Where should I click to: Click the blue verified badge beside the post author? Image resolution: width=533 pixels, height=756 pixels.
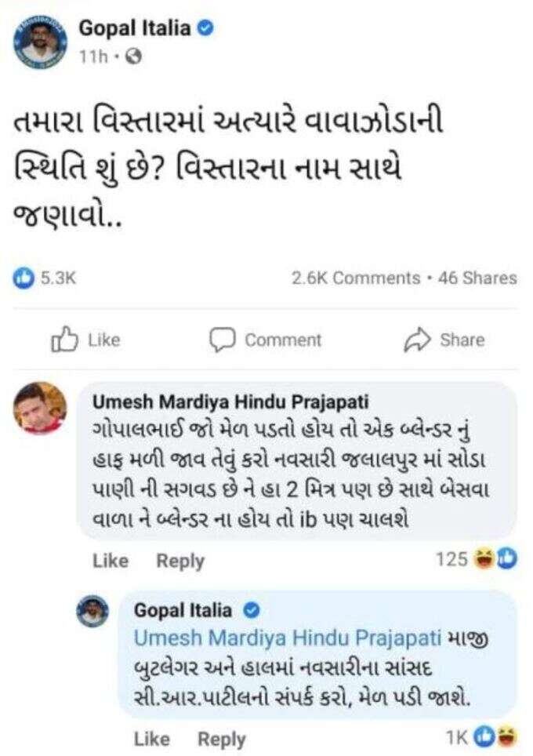tap(206, 29)
